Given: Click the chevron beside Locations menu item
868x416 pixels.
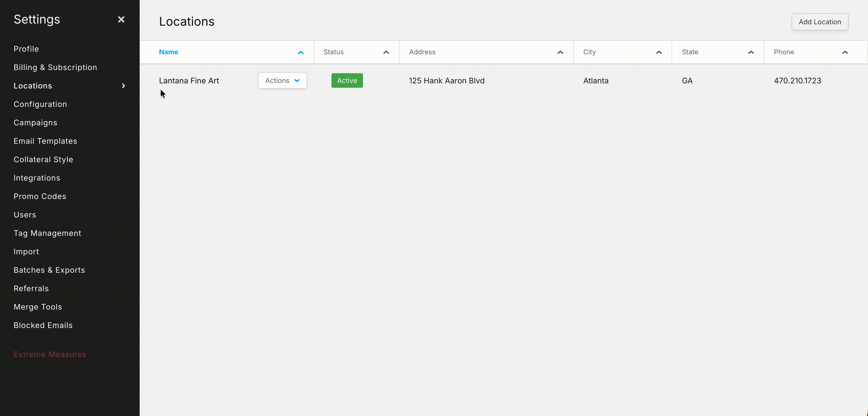Looking at the screenshot, I should 123,86.
